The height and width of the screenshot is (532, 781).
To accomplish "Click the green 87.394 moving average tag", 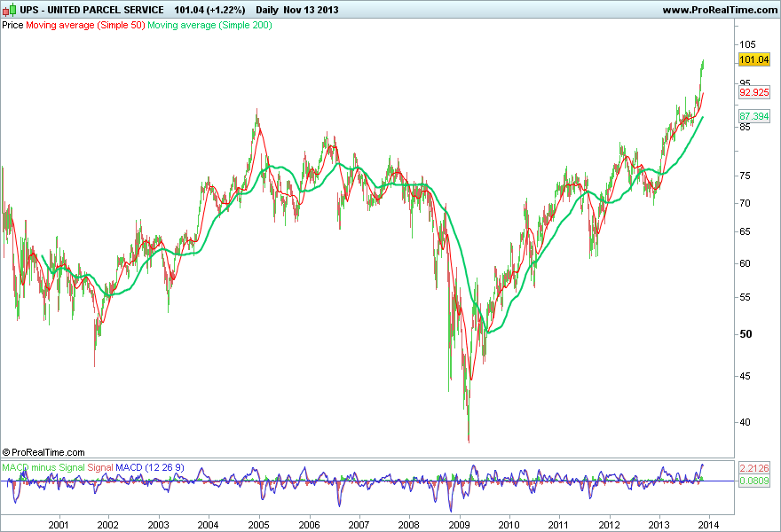I will pyautogui.click(x=754, y=116).
